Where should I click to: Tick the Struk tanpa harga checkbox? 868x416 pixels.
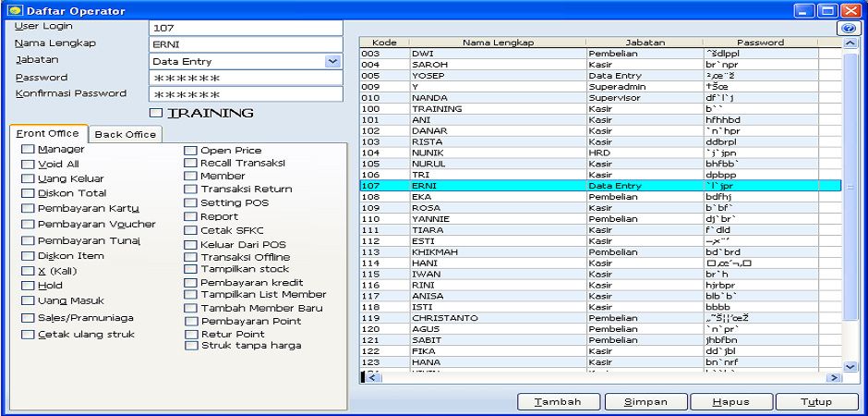[x=190, y=346]
